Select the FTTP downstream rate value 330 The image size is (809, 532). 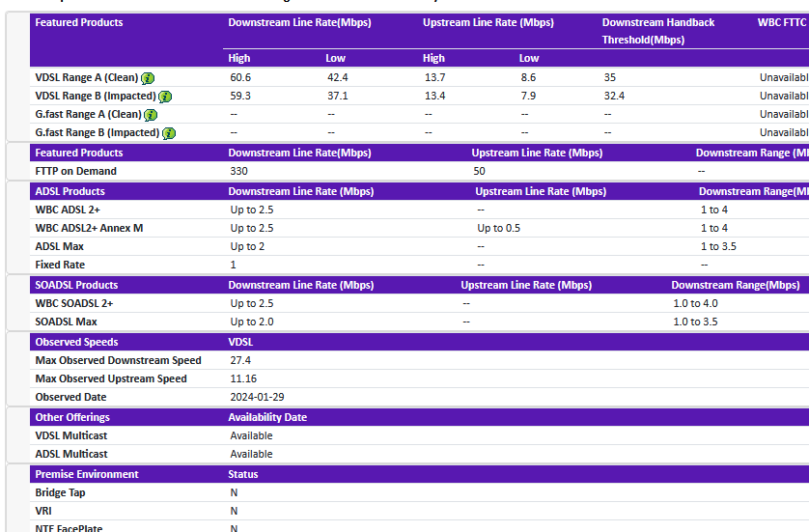[x=238, y=171]
